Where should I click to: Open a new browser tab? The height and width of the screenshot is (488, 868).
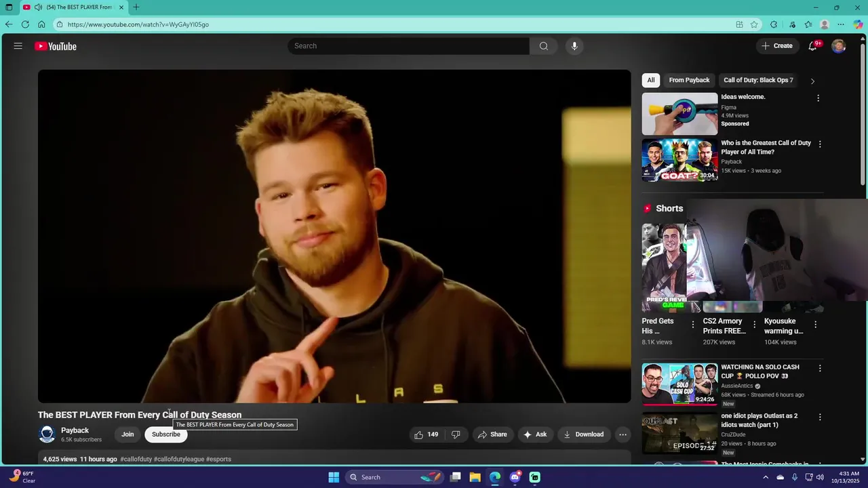(136, 7)
